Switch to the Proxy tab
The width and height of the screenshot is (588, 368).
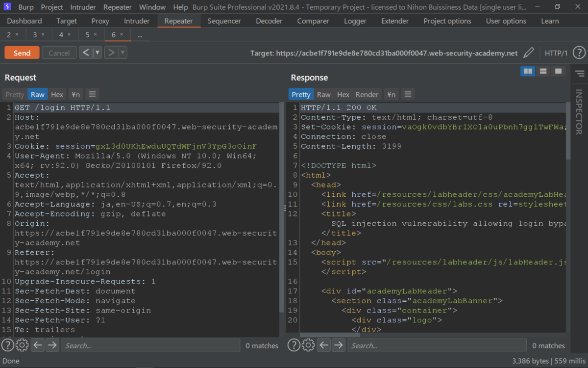(100, 21)
